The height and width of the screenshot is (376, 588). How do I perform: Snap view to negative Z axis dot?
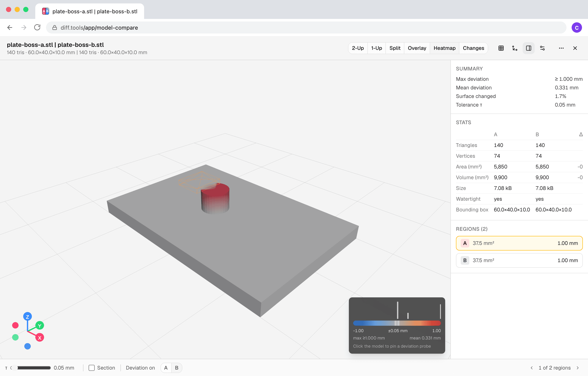point(28,346)
